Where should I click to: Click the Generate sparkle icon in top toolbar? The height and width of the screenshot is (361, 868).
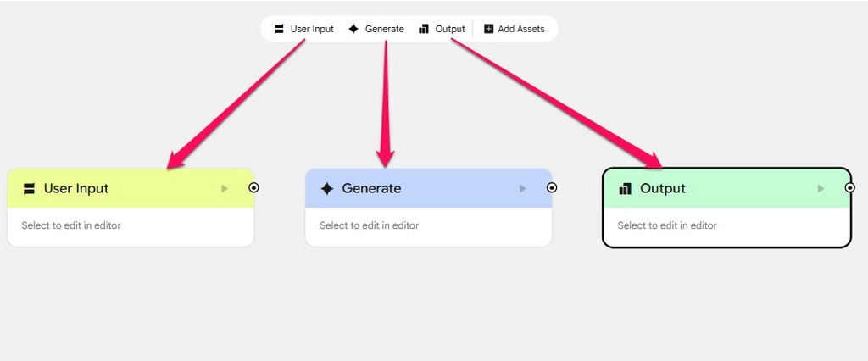coord(353,29)
